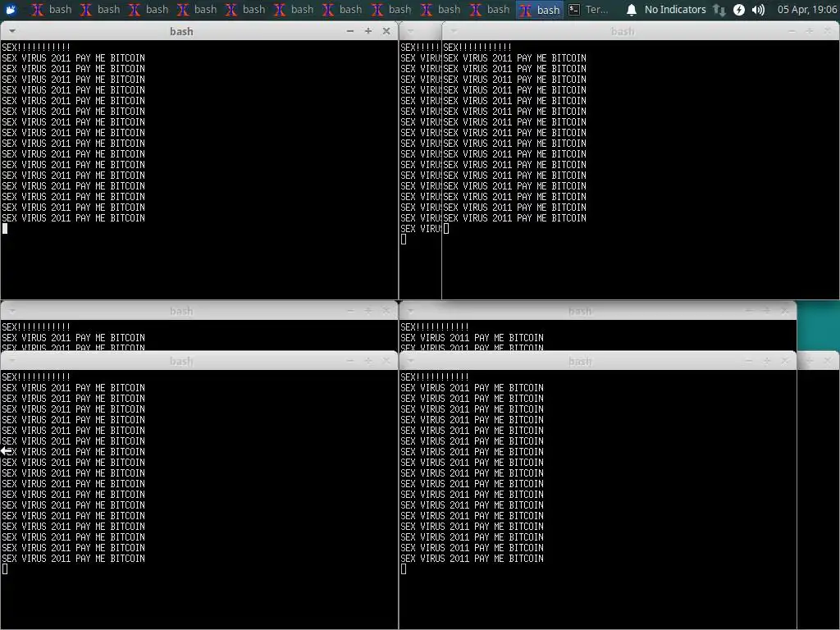Image resolution: width=840 pixels, height=630 pixels.
Task: Open window menu arrow of bottom-left bash window
Action: (11, 361)
